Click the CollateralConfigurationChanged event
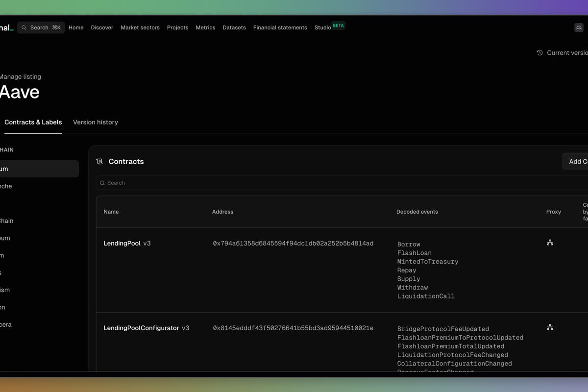The height and width of the screenshot is (392, 588). tap(455, 364)
